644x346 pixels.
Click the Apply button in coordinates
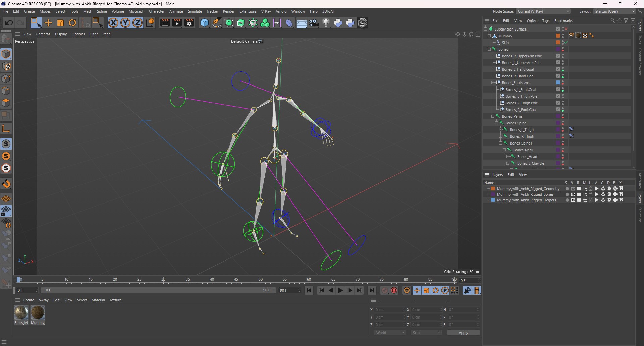point(463,333)
